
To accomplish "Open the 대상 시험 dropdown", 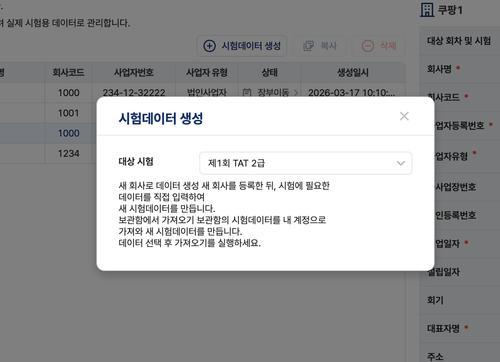I will coord(306,163).
